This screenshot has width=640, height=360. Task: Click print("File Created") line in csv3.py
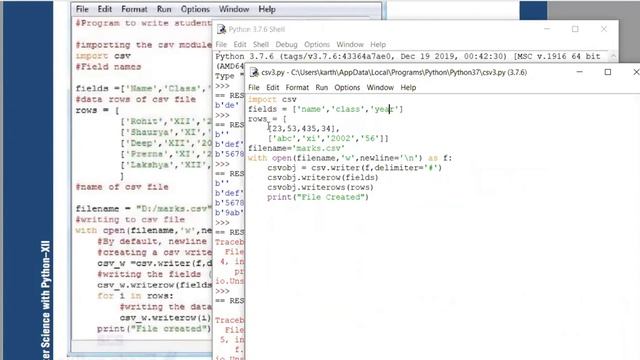click(x=318, y=197)
